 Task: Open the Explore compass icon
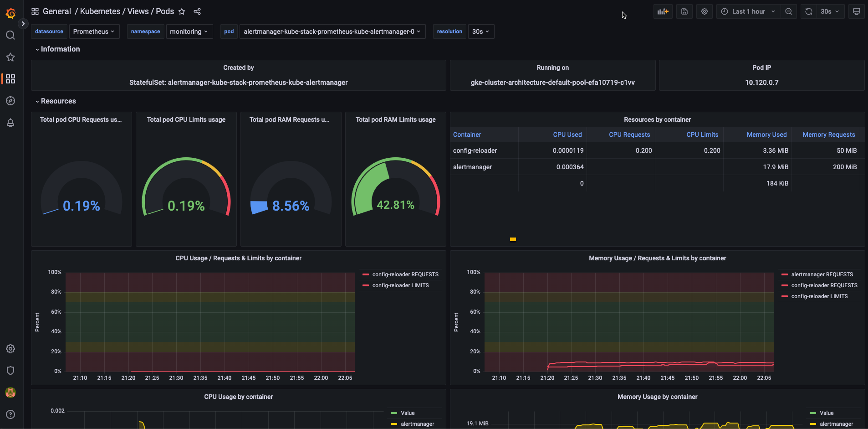pos(10,101)
